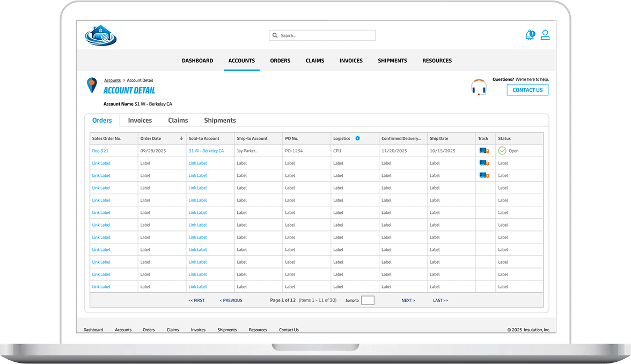Click the Contact Us button

pyautogui.click(x=527, y=90)
